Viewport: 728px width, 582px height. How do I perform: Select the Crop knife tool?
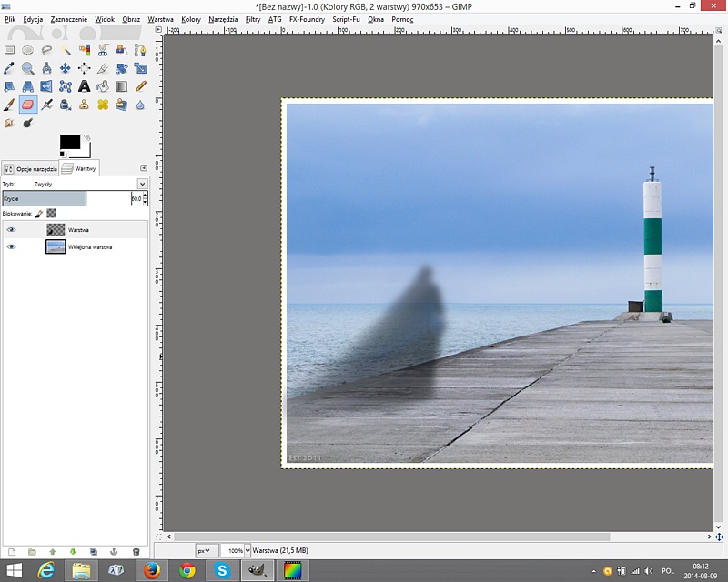(103, 68)
